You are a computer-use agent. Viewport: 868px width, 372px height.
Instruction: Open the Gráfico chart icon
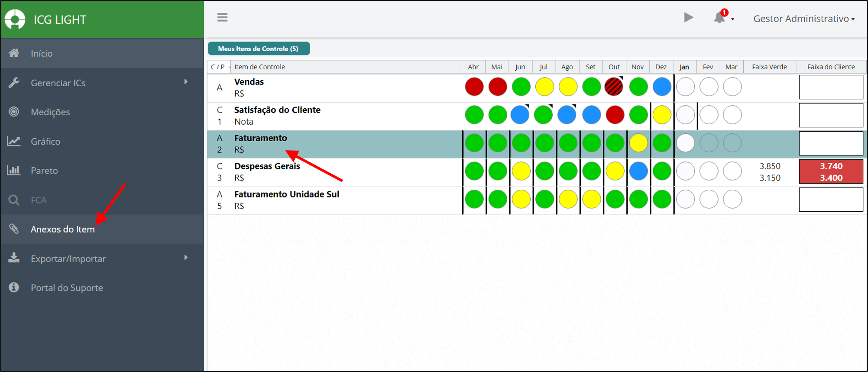(14, 141)
